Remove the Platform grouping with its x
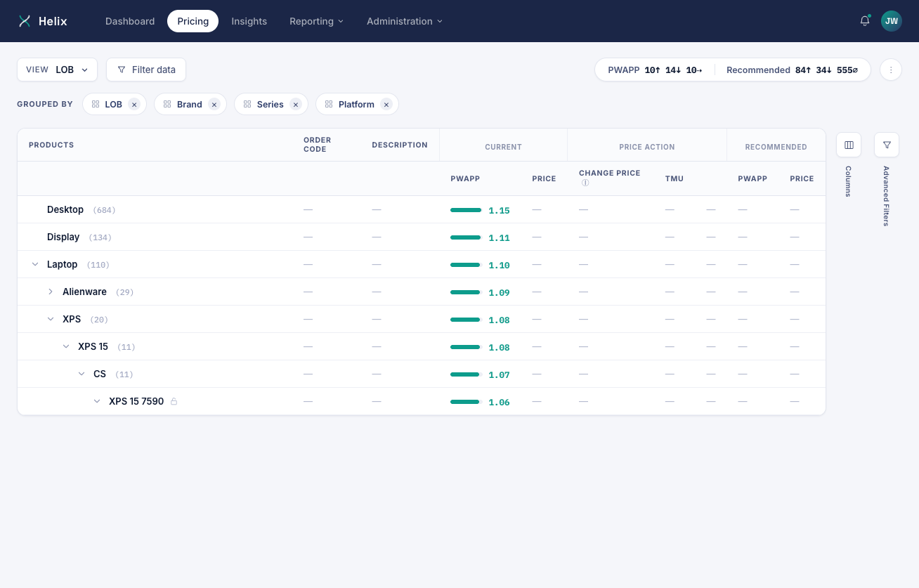This screenshot has width=919, height=588. click(x=386, y=105)
